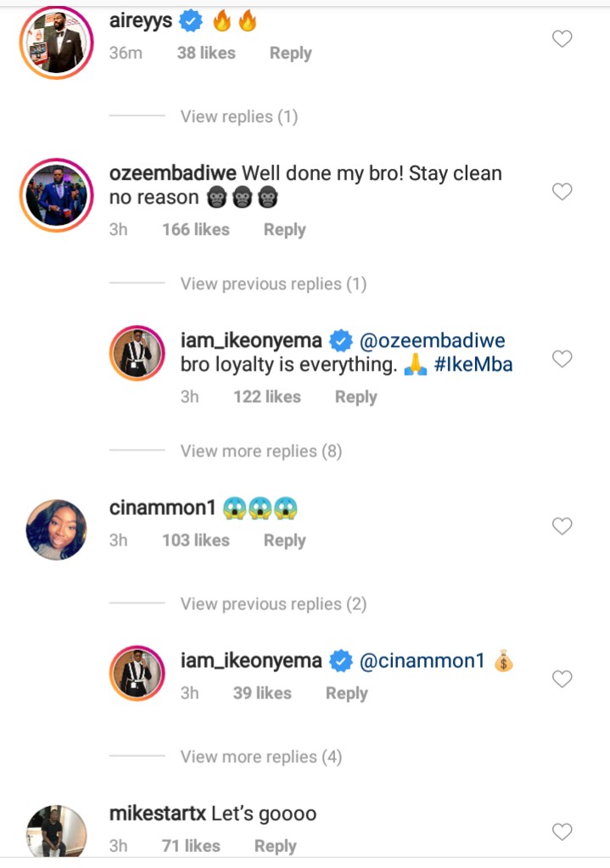This screenshot has width=610, height=868.
Task: Like the aireyys fire emoji comment
Action: (562, 39)
